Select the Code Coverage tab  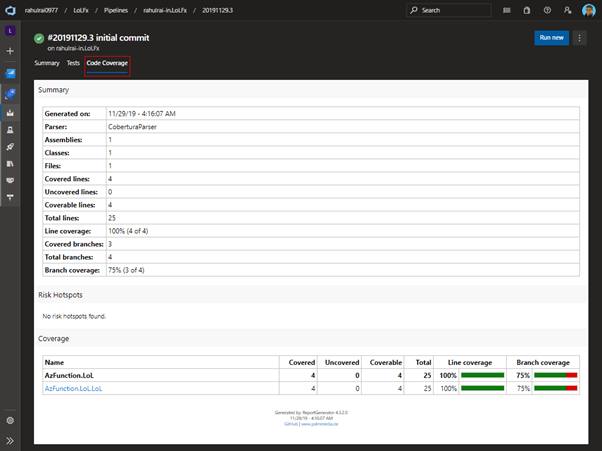click(107, 63)
